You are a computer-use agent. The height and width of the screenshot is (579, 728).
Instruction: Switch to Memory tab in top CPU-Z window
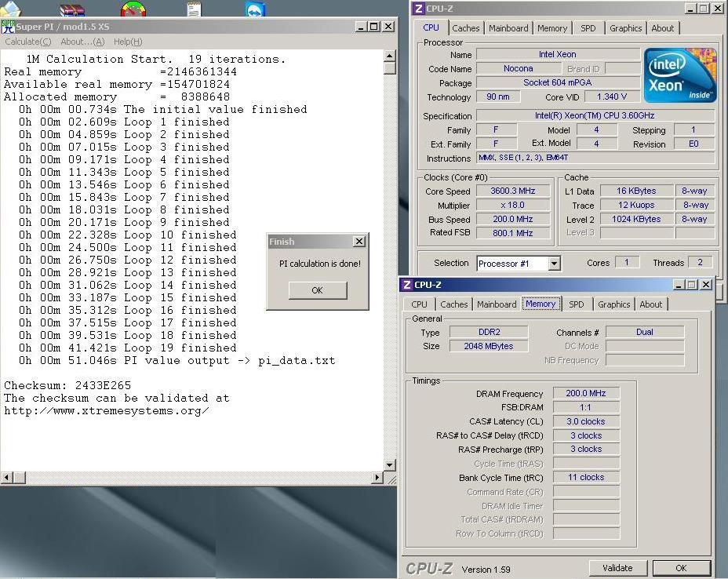click(x=552, y=28)
